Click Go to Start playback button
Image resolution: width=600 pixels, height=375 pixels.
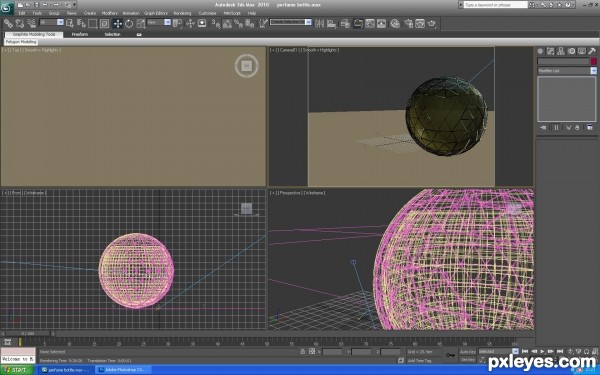pos(525,351)
